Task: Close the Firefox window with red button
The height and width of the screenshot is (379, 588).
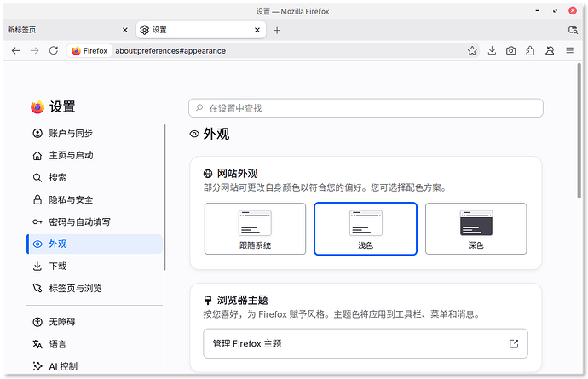Action: tap(573, 11)
